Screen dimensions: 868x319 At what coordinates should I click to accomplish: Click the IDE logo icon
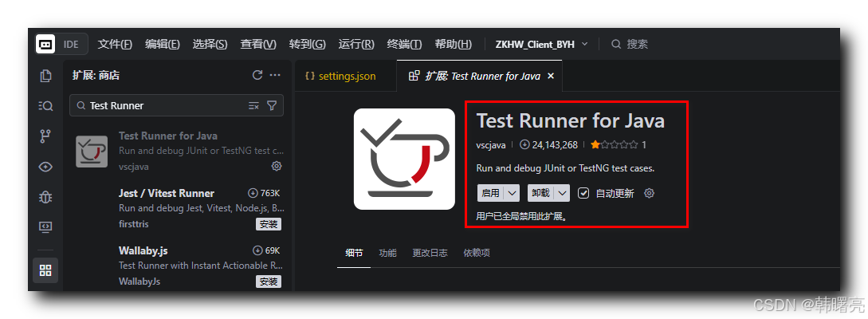(46, 45)
